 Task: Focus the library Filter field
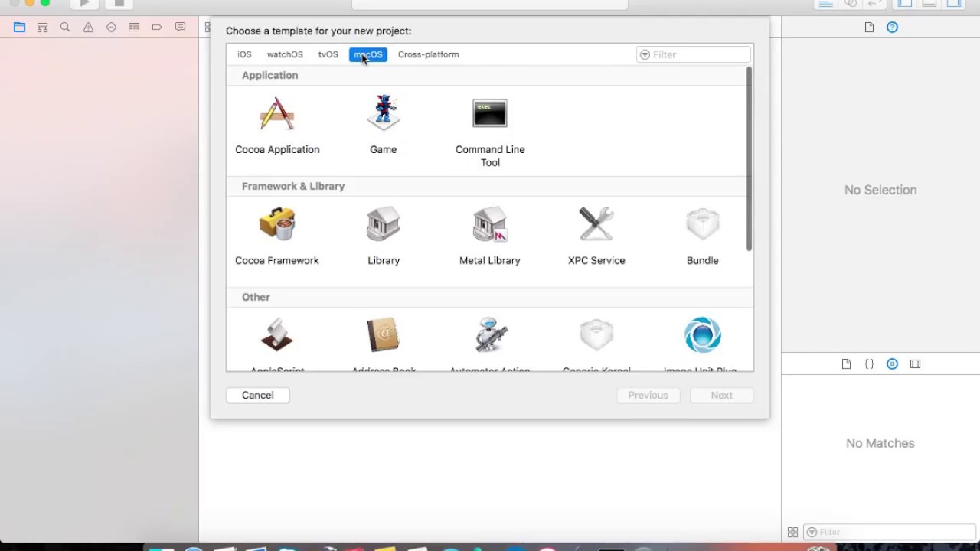(x=889, y=533)
